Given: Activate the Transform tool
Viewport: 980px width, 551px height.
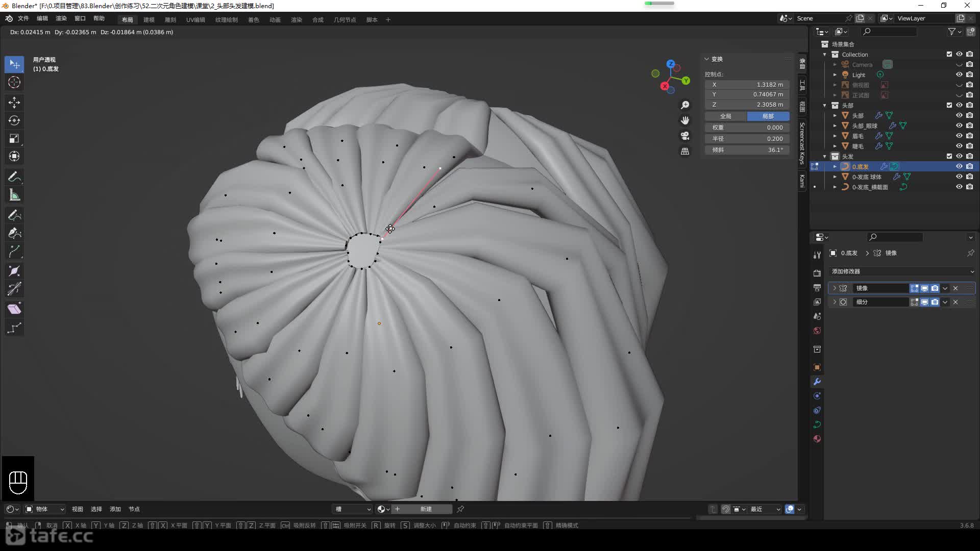Looking at the screenshot, I should [14, 156].
